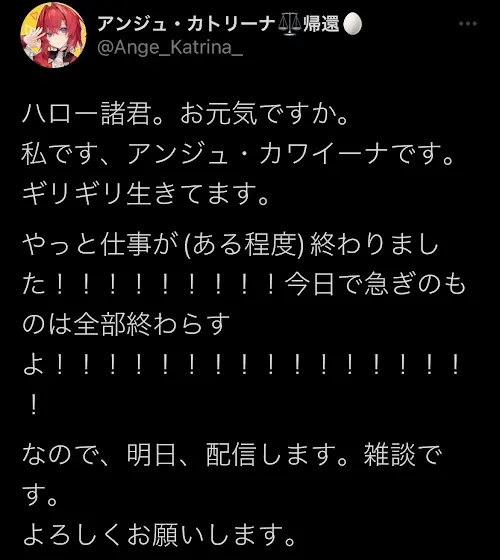Image resolution: width=500 pixels, height=560 pixels.
Task: Click the 帰還 text in the display name
Action: click(x=321, y=24)
